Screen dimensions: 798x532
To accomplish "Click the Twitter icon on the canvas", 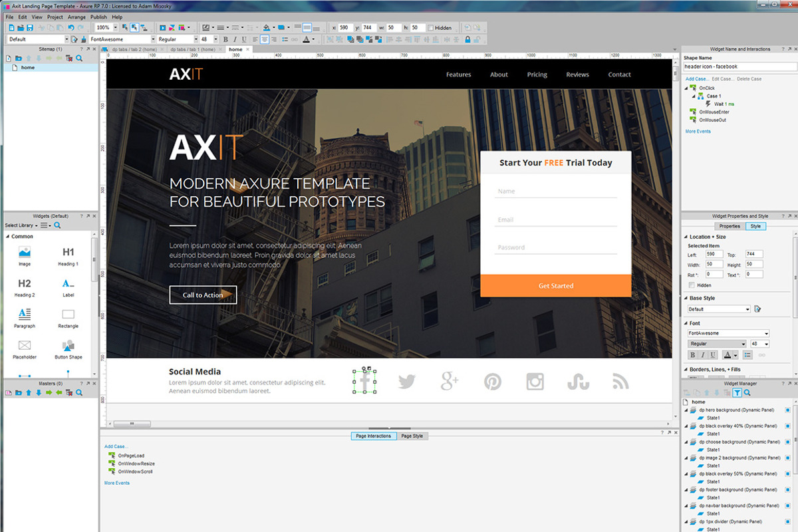I will pos(407,381).
